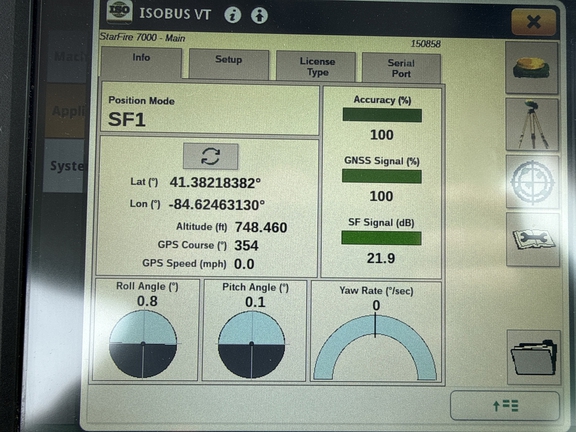Tap the GNSS Signal value 100
The height and width of the screenshot is (432, 576).
[381, 196]
